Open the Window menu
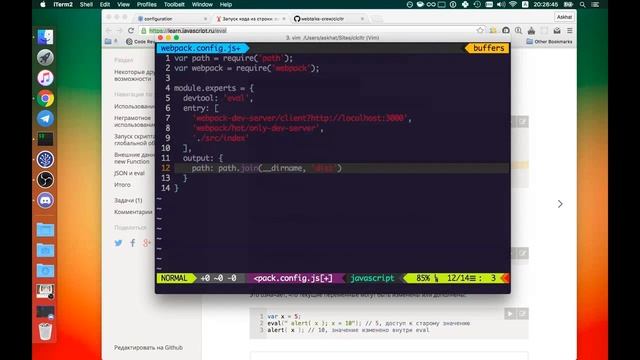 tap(202, 4)
